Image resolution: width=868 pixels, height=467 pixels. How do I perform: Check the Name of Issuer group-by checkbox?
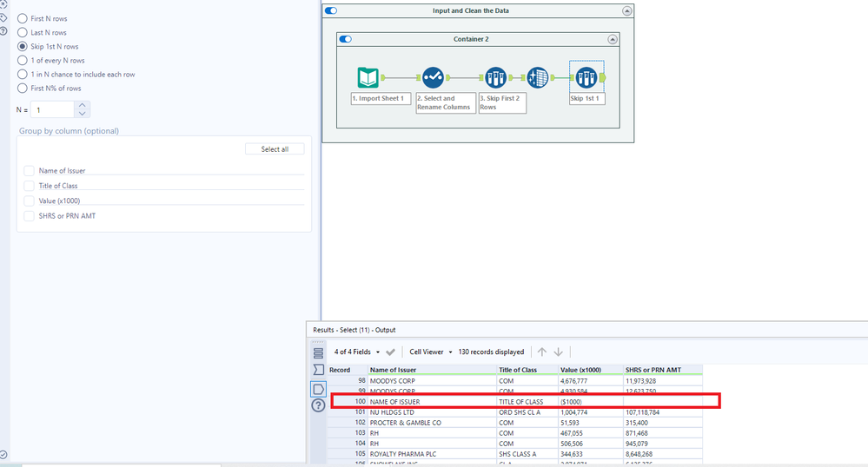[29, 170]
